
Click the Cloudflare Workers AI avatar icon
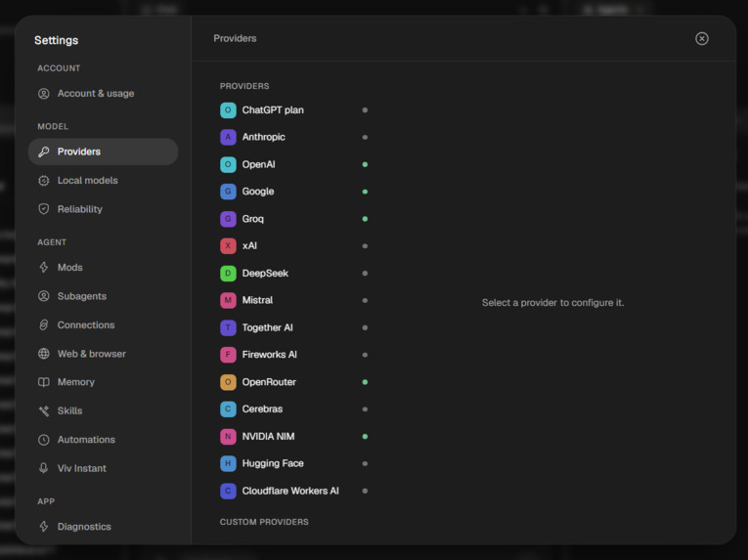click(x=228, y=491)
